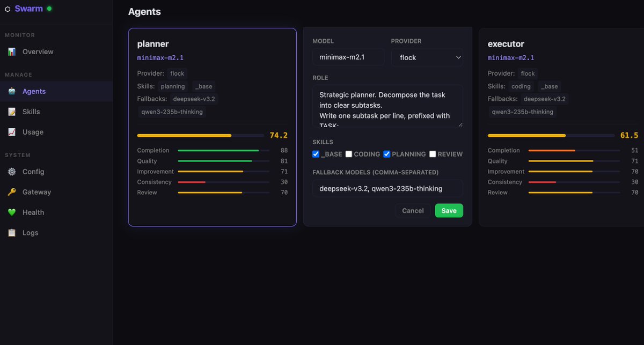
Task: Open the Config settings page
Action: [56, 172]
